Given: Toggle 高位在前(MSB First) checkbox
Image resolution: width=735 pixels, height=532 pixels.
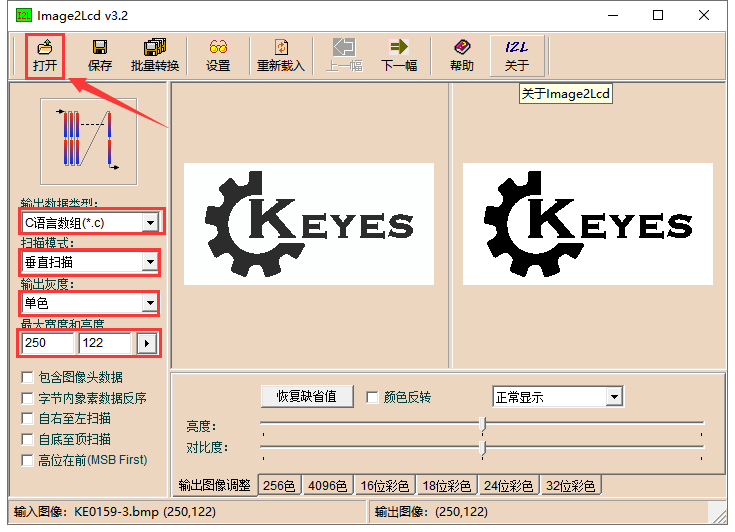Looking at the screenshot, I should tap(28, 460).
